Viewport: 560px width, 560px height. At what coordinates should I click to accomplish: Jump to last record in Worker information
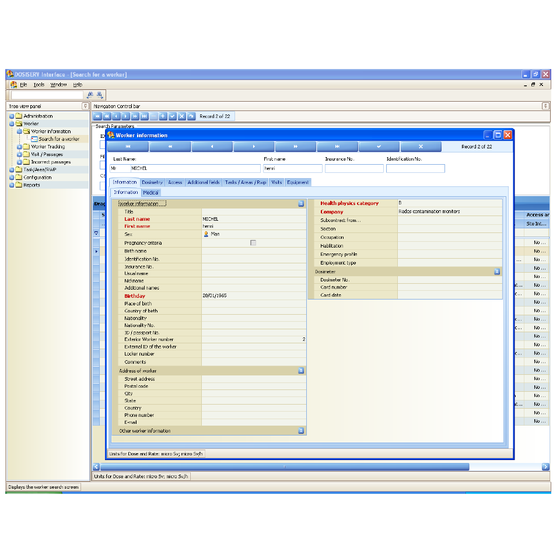337,147
